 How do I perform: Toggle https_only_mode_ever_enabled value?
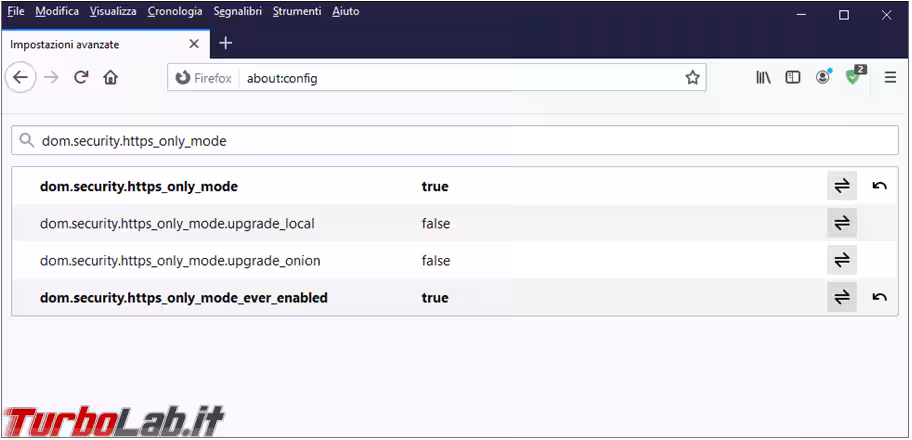pos(842,297)
